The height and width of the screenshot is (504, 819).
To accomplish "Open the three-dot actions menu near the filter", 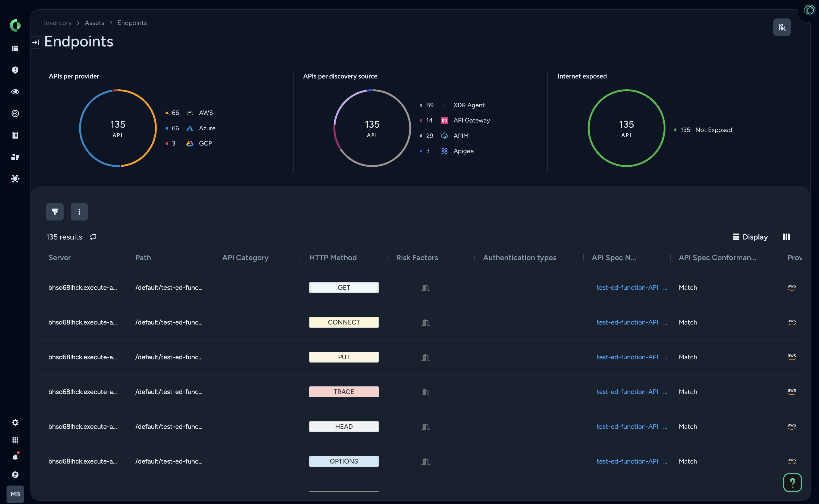I will click(x=79, y=212).
